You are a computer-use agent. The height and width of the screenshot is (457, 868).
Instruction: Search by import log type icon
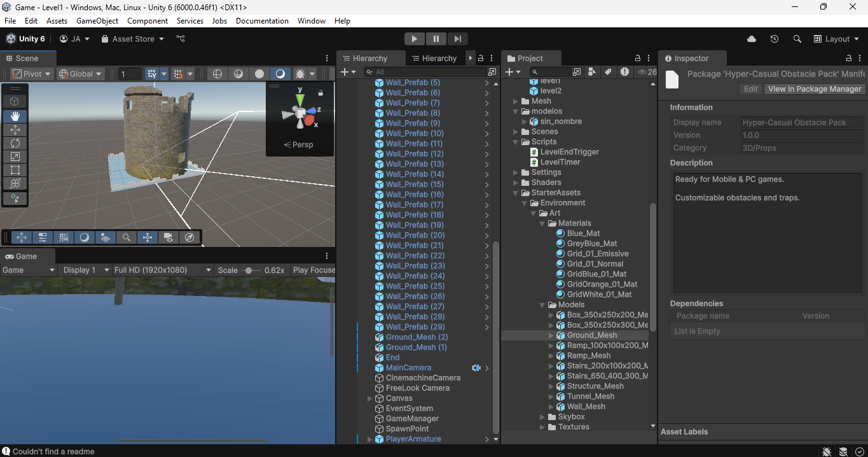[x=624, y=72]
